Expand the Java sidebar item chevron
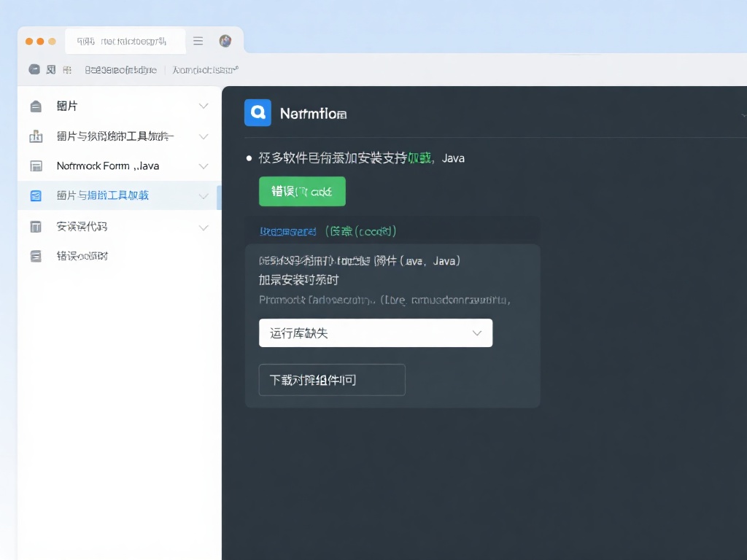This screenshot has height=560, width=747. [204, 166]
